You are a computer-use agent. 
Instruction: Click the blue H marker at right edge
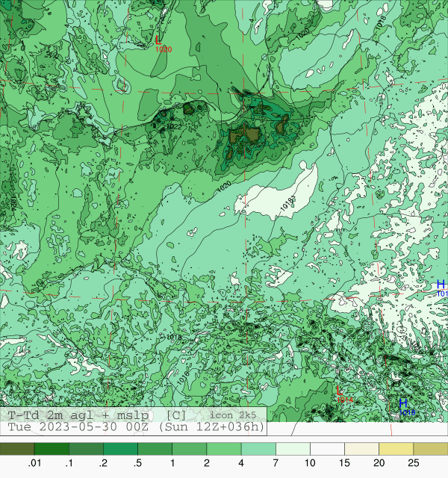[x=441, y=285]
